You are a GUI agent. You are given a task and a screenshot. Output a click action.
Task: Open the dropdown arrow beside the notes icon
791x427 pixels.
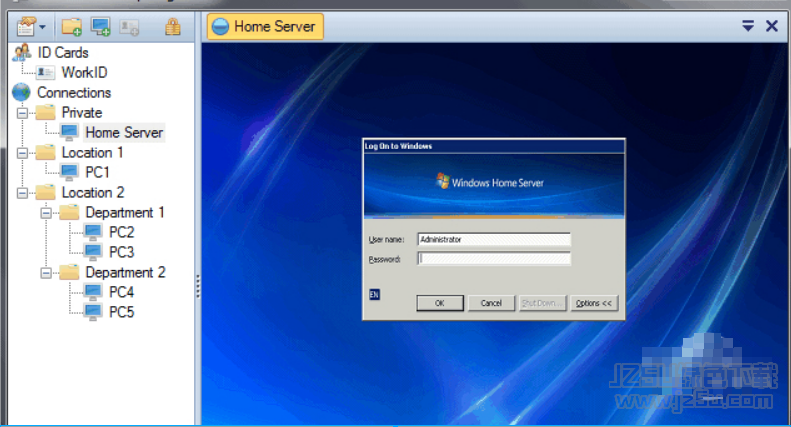coord(42,27)
